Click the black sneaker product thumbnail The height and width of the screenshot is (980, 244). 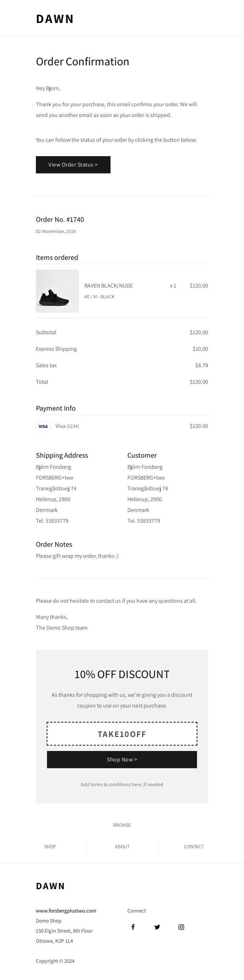click(57, 291)
